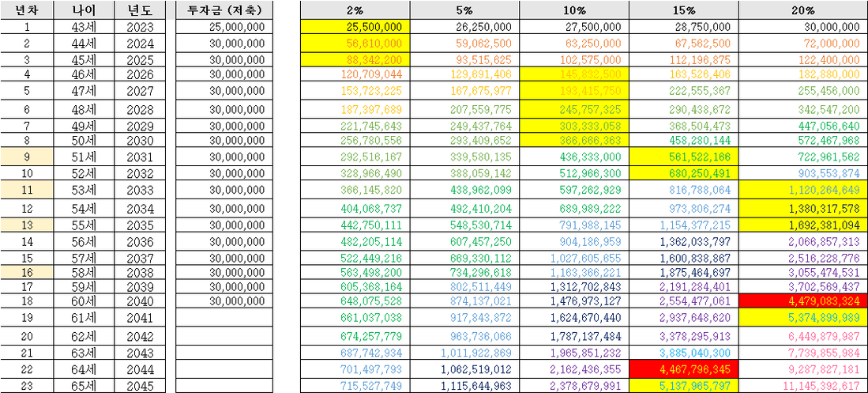Select the 15% column header
The width and height of the screenshot is (868, 393).
(684, 10)
